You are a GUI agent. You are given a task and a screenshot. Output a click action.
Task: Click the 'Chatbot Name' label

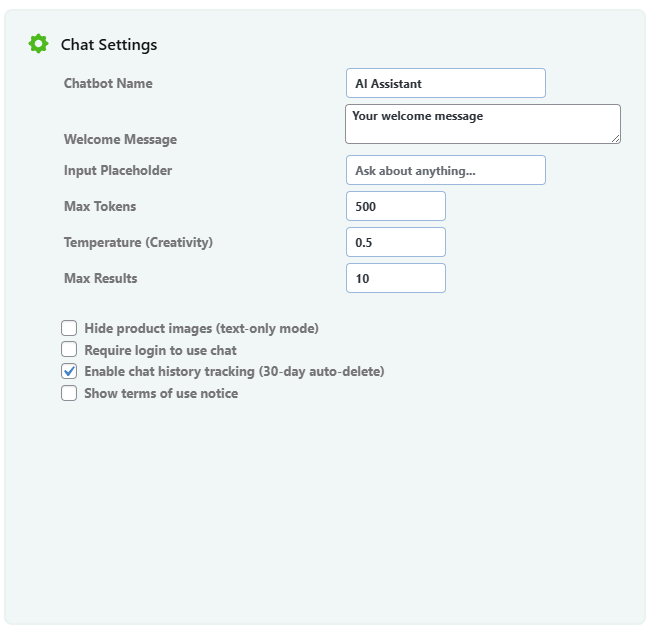(108, 84)
